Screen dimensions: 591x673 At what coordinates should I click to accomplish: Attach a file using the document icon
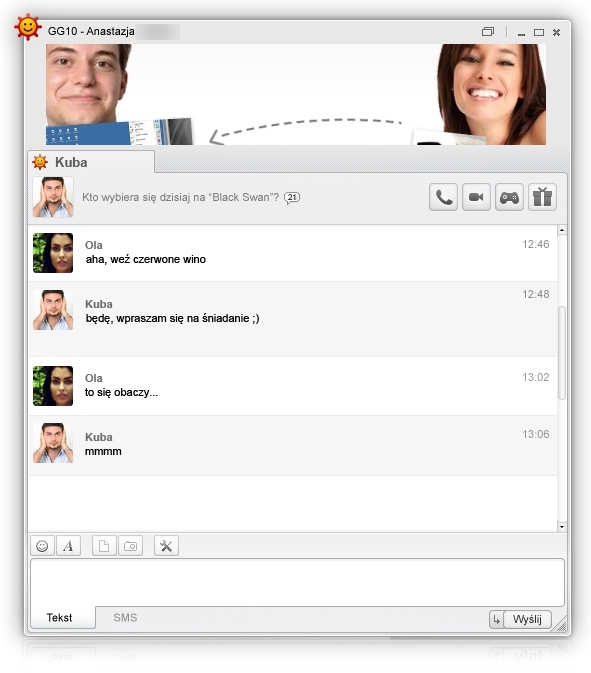[x=104, y=546]
